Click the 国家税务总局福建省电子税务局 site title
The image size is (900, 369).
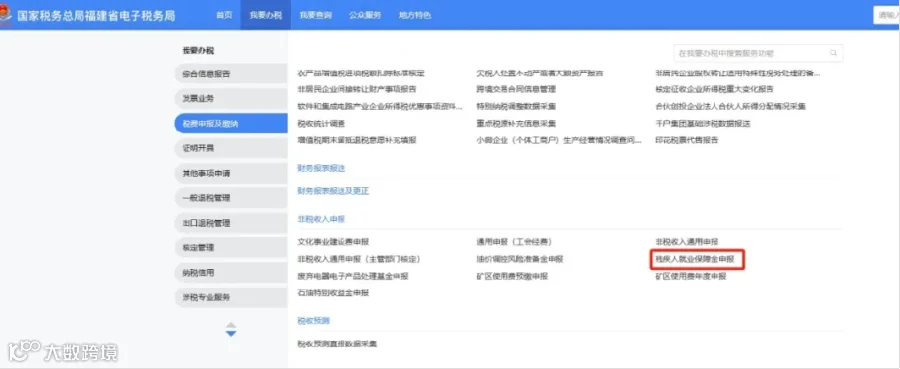click(x=96, y=15)
